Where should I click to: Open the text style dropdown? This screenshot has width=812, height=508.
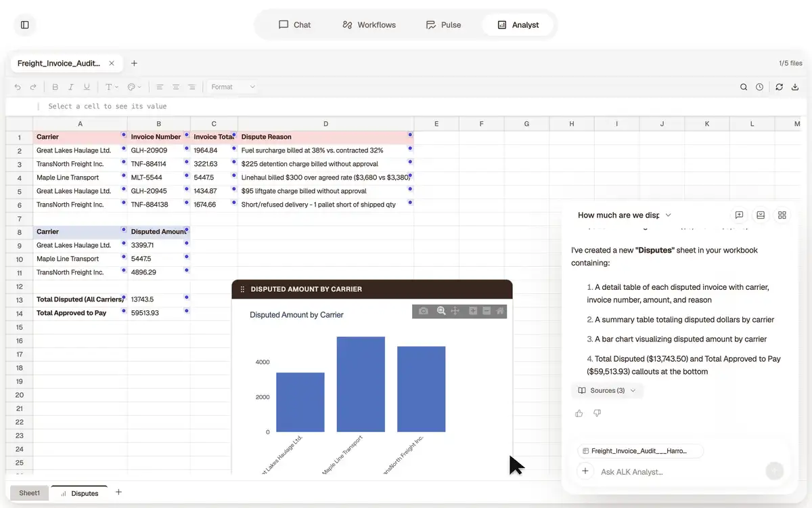pos(112,87)
